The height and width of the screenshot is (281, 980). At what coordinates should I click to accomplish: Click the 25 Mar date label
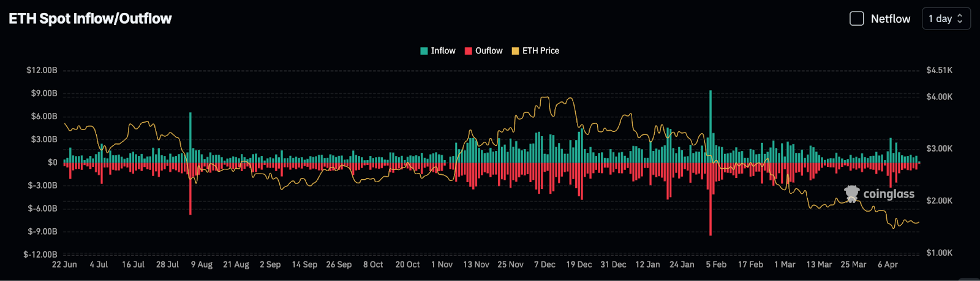(x=853, y=264)
